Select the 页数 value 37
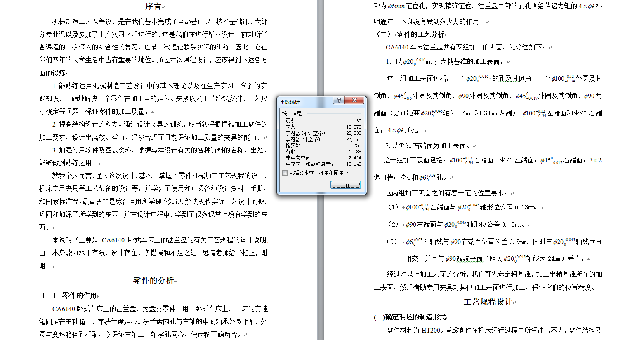The image size is (644, 340). click(x=359, y=121)
